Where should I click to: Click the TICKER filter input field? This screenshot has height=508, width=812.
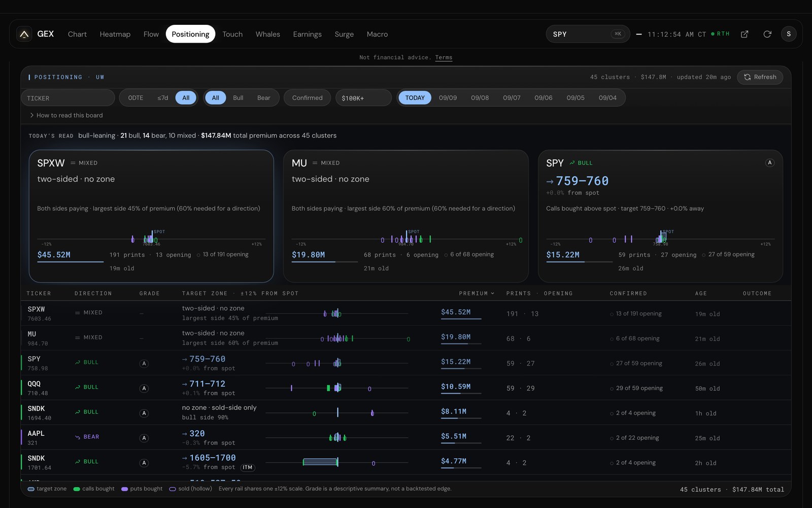[68, 98]
